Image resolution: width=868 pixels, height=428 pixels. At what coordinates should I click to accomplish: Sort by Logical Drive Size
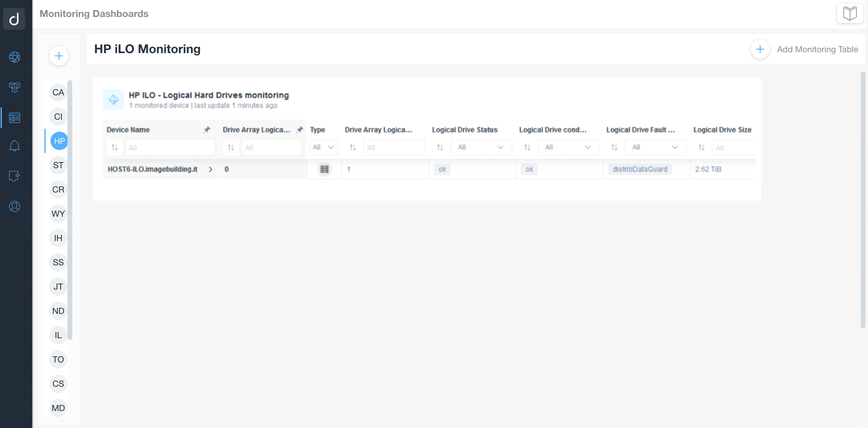[702, 147]
